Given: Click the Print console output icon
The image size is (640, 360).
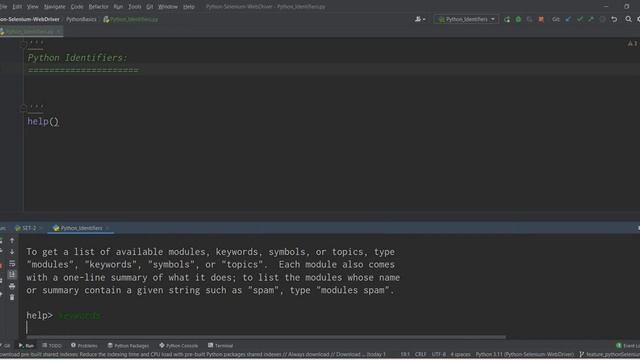Looking at the screenshot, I should (x=12, y=286).
